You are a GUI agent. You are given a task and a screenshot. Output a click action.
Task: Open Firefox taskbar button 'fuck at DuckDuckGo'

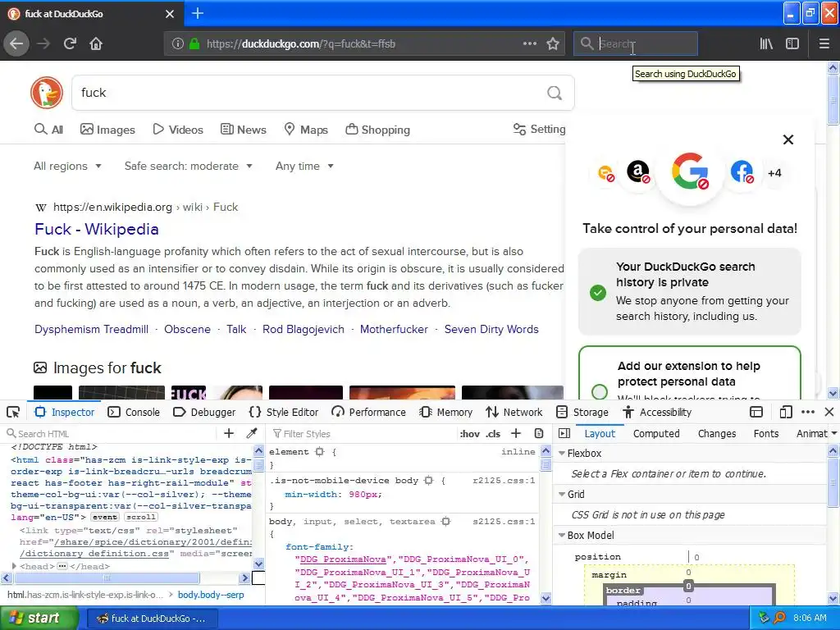(151, 619)
